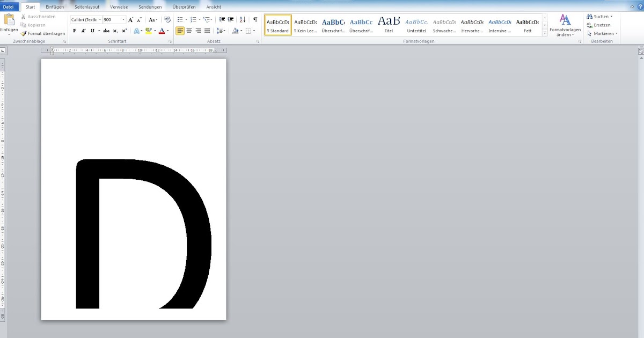Click the Ersetzen replace icon

(590, 25)
